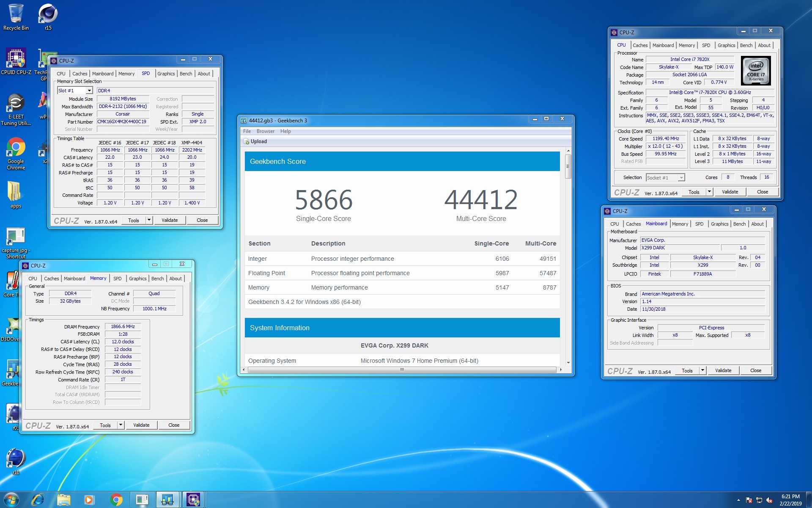The width and height of the screenshot is (812, 508).
Task: Open the Google Chrome desktop shortcut
Action: (16, 154)
